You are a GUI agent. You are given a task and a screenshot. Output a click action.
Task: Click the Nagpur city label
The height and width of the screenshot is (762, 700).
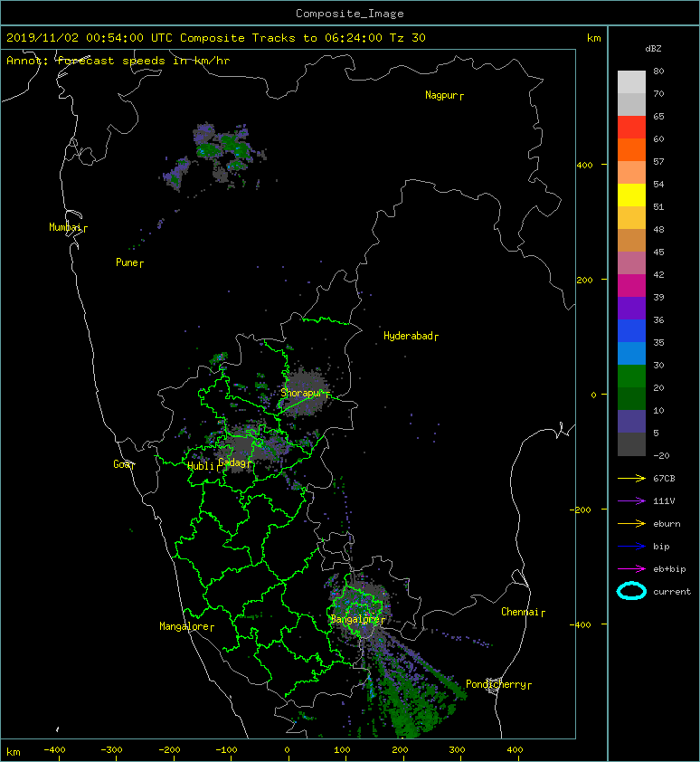point(441,95)
